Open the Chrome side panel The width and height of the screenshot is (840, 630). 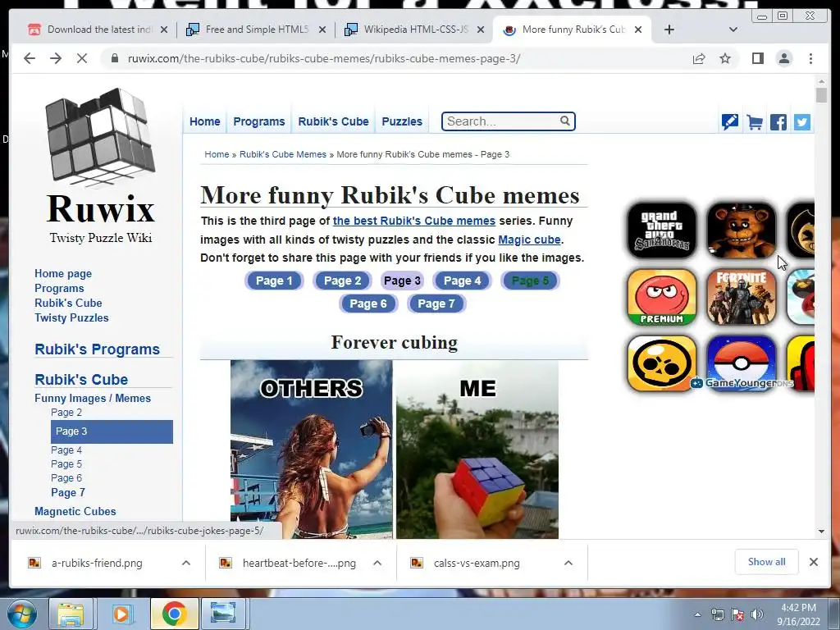click(757, 58)
